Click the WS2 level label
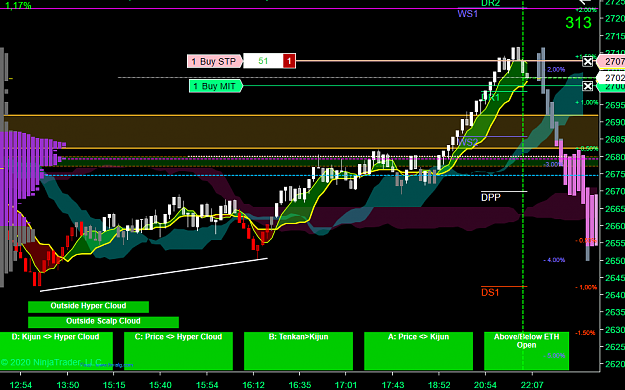Viewport: 625px width, 390px height. pyautogui.click(x=468, y=142)
